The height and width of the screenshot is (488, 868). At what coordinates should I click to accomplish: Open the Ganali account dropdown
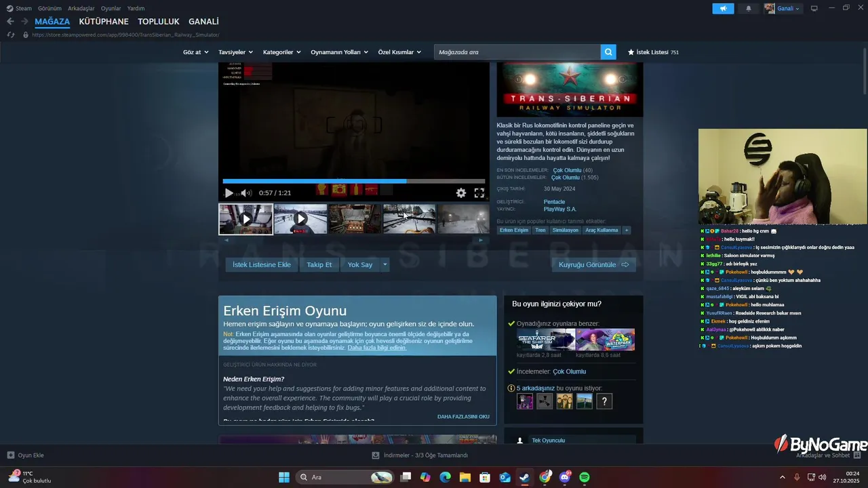[x=783, y=8]
